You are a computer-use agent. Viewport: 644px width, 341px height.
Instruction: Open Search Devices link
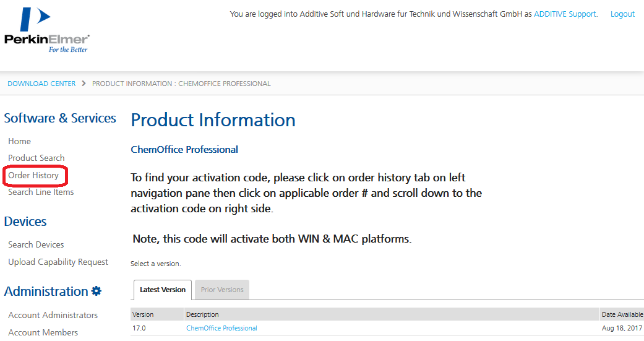(x=36, y=244)
